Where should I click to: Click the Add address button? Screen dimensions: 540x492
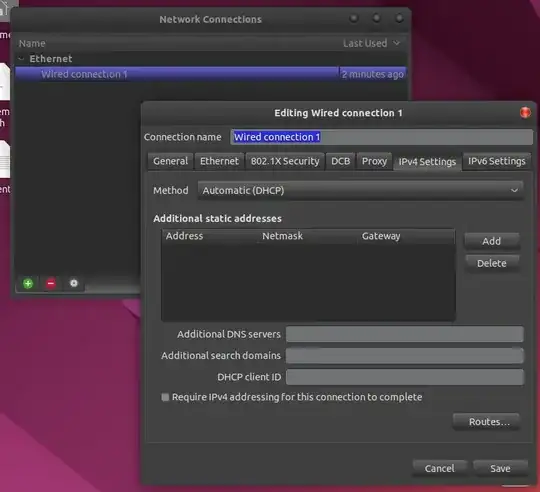coord(491,241)
